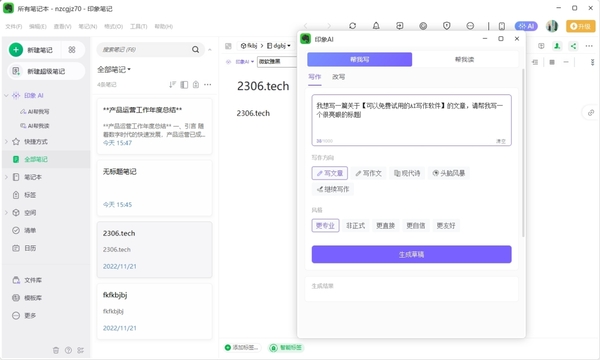Open 查看(V) menu
The height and width of the screenshot is (360, 600).
pyautogui.click(x=62, y=26)
